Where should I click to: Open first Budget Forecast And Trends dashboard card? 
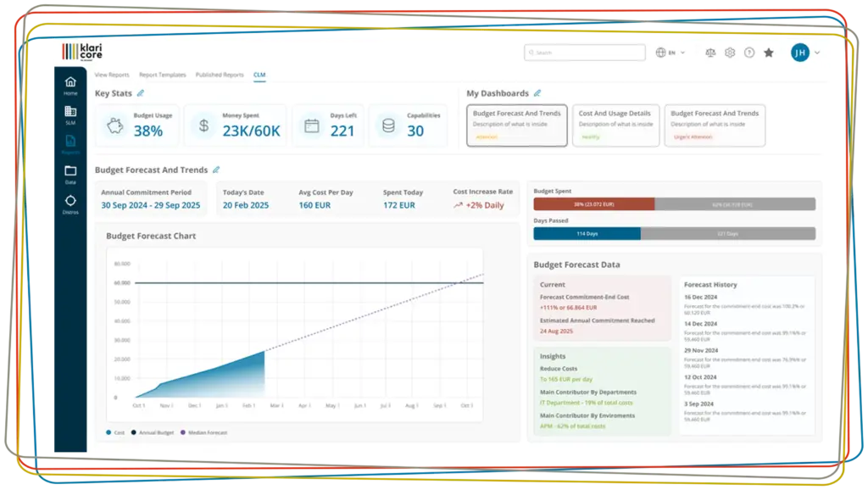517,125
